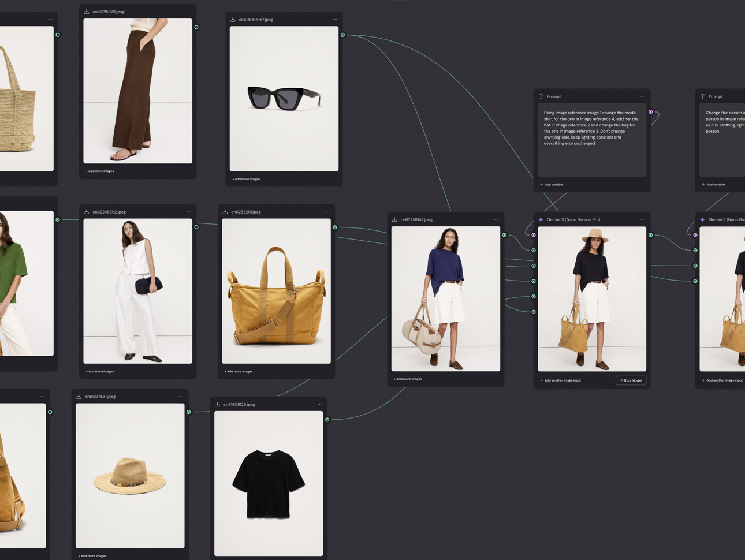Select the cn62258142.jpeg node title

tap(416, 219)
